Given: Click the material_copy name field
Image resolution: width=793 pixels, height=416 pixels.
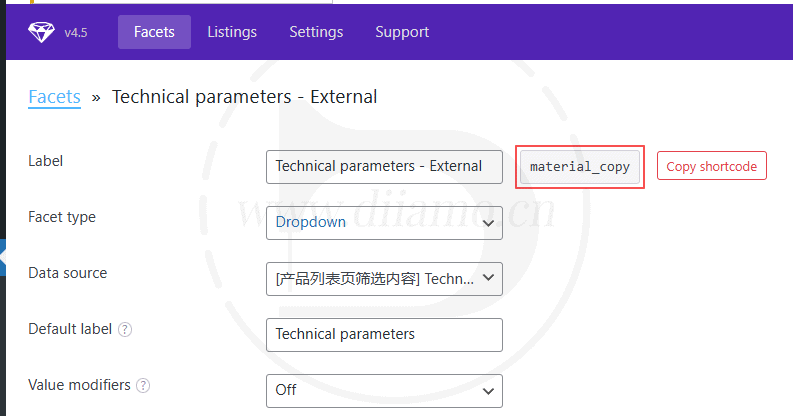Looking at the screenshot, I should tap(580, 167).
